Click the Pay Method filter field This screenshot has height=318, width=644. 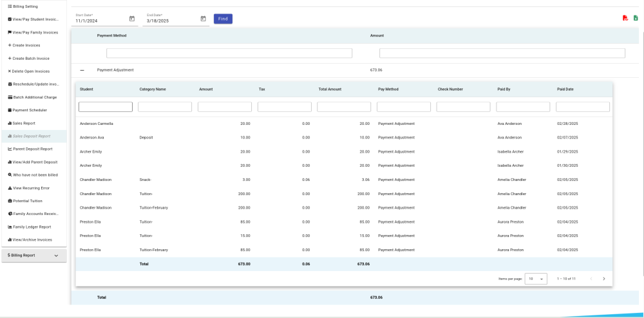(x=404, y=107)
